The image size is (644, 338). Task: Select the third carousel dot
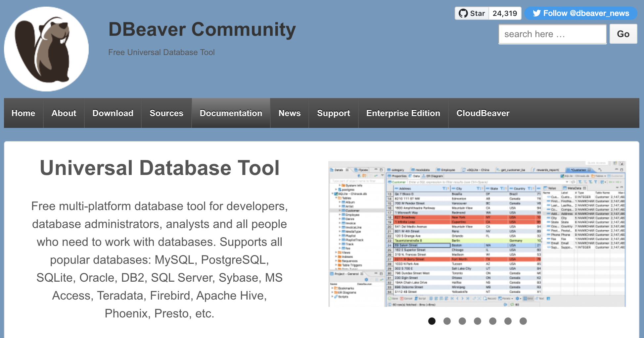(x=462, y=321)
